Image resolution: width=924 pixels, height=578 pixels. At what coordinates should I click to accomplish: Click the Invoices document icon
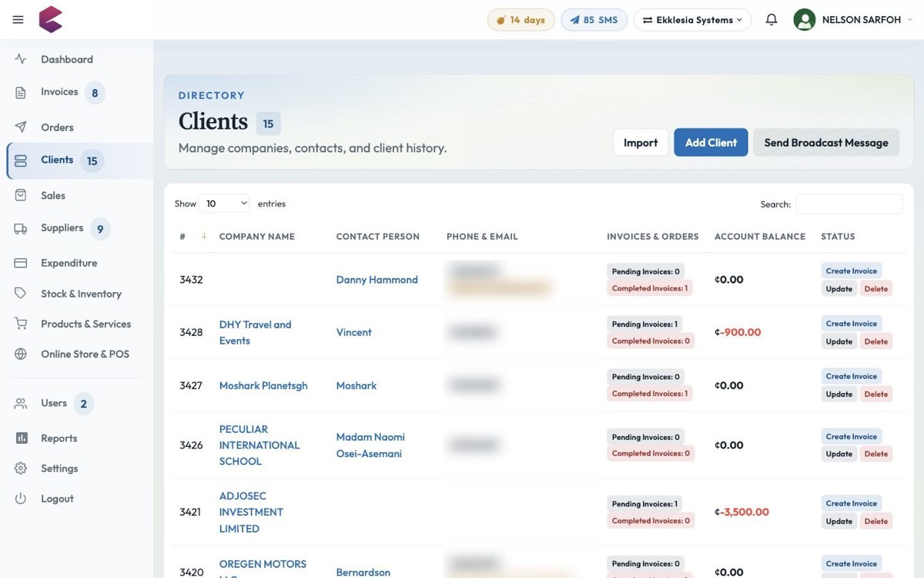[21, 92]
